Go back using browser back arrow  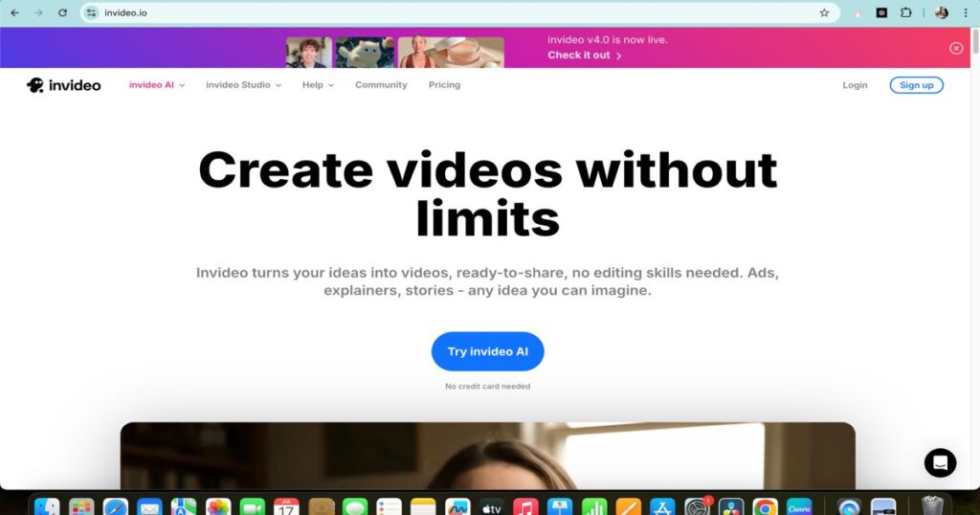pyautogui.click(x=14, y=12)
